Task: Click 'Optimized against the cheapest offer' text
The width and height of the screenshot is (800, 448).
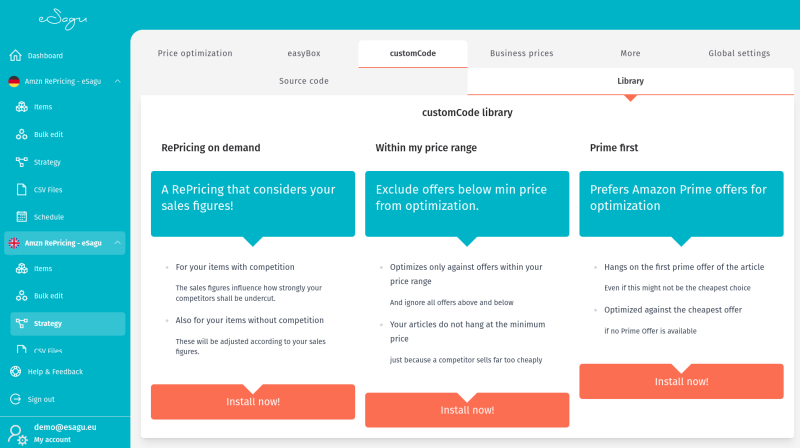Action: 673,310
